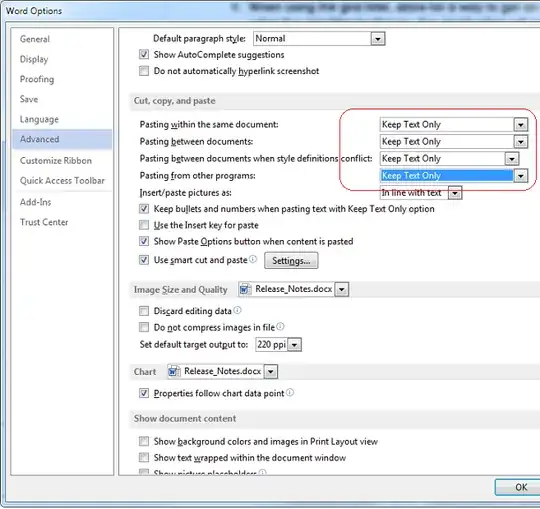Click Set default target output to label
Screen dimensions: 540x509
click(x=194, y=344)
